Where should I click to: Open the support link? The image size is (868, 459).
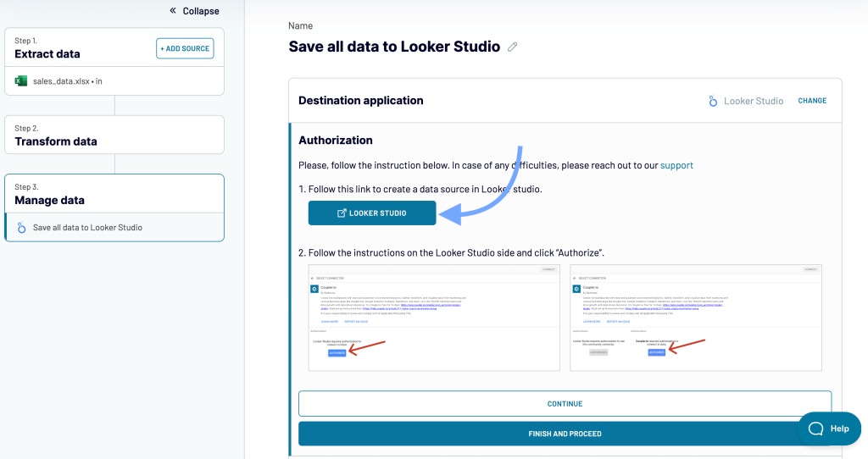[676, 165]
